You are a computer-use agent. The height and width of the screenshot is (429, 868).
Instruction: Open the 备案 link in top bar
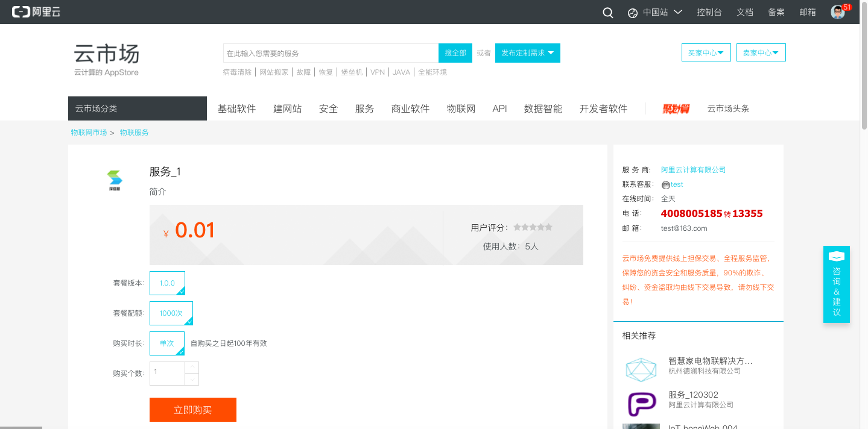[x=776, y=12]
